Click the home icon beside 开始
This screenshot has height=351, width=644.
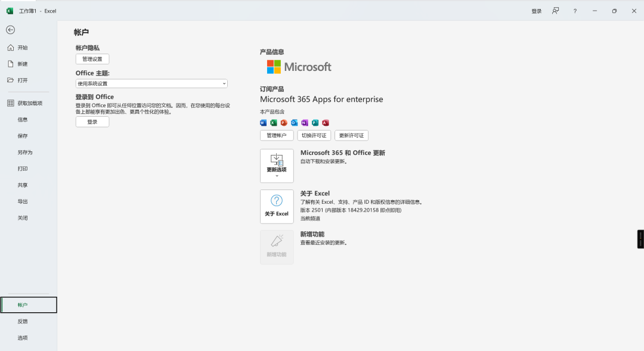click(11, 48)
